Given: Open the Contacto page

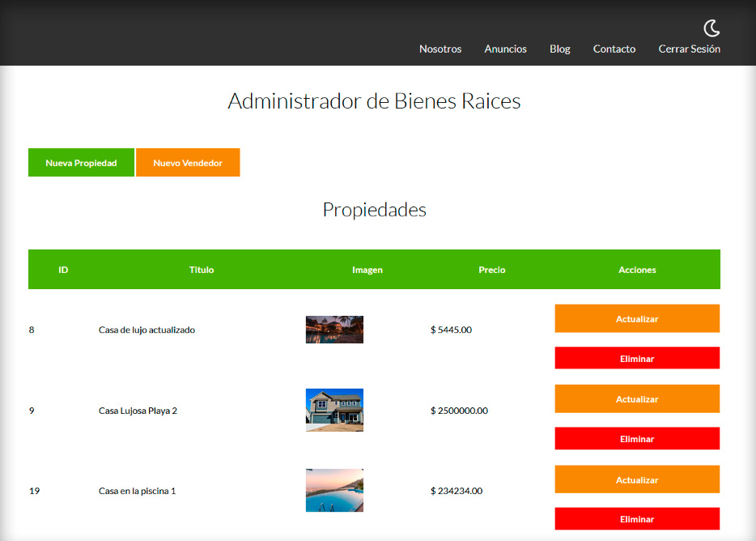Looking at the screenshot, I should (x=614, y=49).
